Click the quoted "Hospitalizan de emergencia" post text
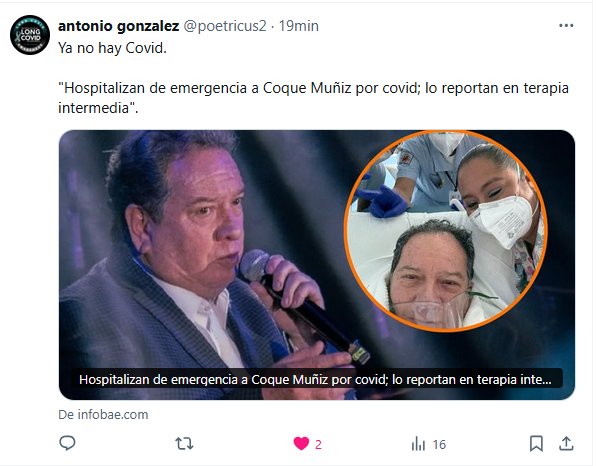Image resolution: width=598 pixels, height=466 pixels. (x=313, y=98)
